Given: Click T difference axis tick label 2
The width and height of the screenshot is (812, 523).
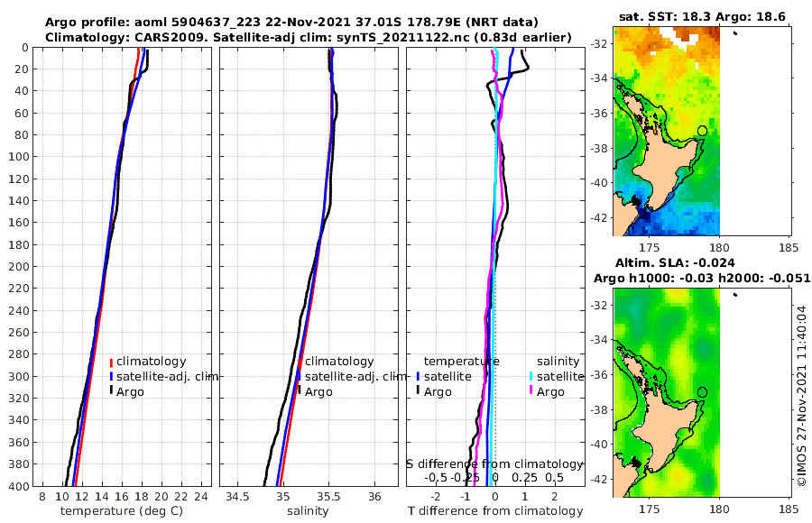Looking at the screenshot, I should point(555,497).
